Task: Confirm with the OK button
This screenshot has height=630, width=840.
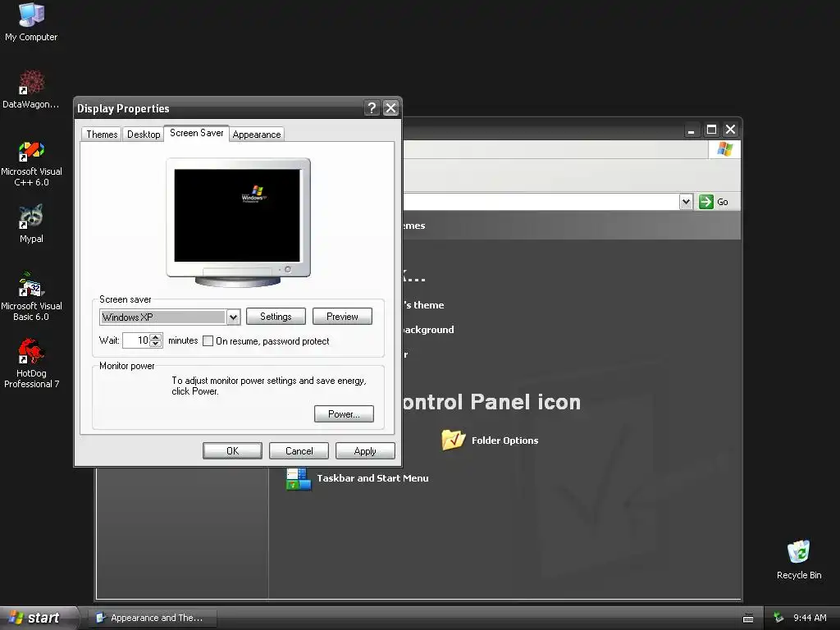Action: point(232,451)
